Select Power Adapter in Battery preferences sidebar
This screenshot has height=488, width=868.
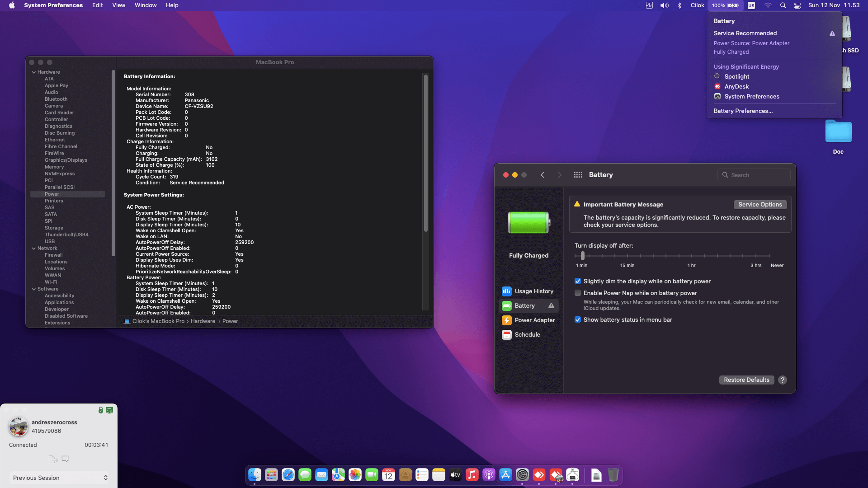pyautogui.click(x=529, y=320)
